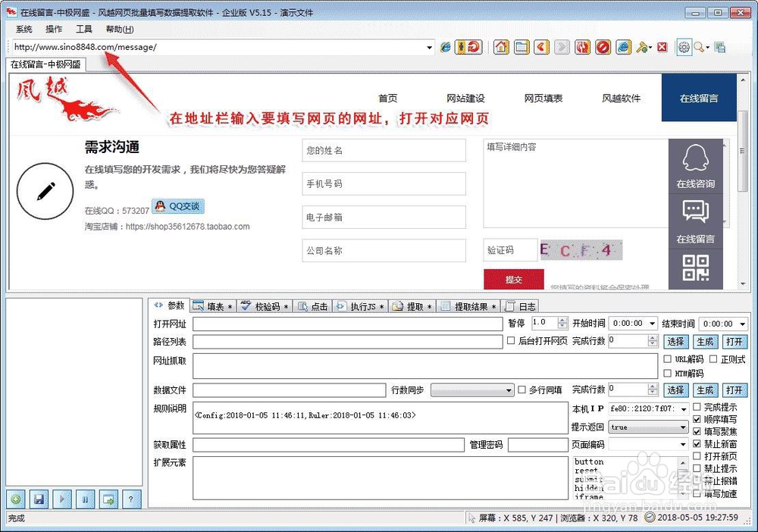Expand 页面编码 dropdown
The image size is (758, 532).
pos(683,445)
